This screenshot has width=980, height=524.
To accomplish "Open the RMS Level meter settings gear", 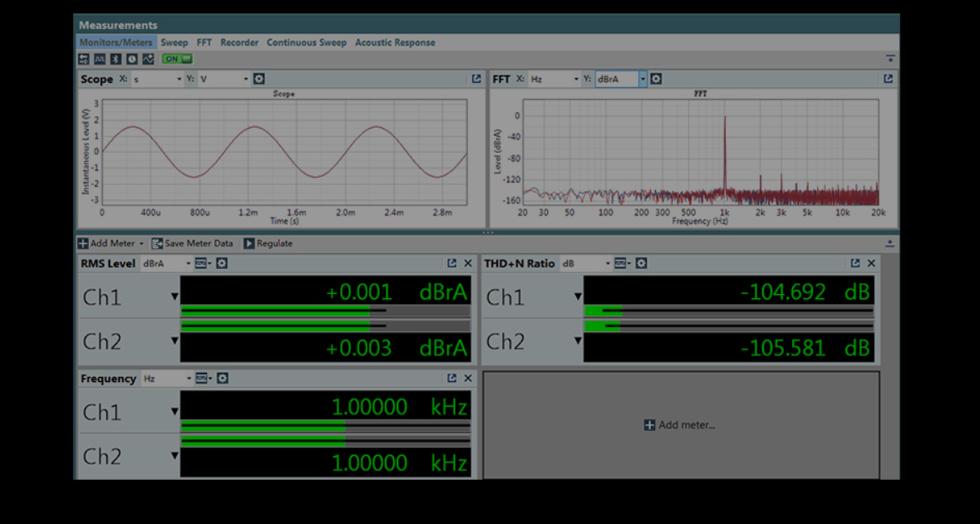I will pos(222,263).
